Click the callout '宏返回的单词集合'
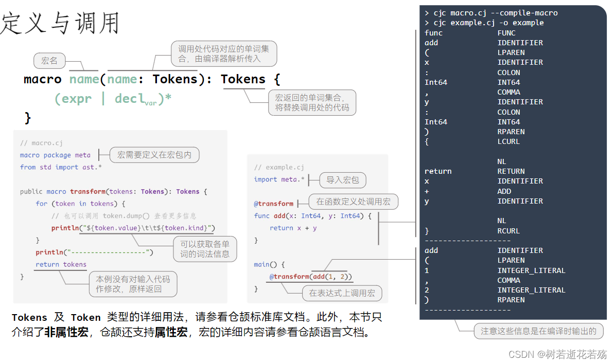 pyautogui.click(x=312, y=103)
